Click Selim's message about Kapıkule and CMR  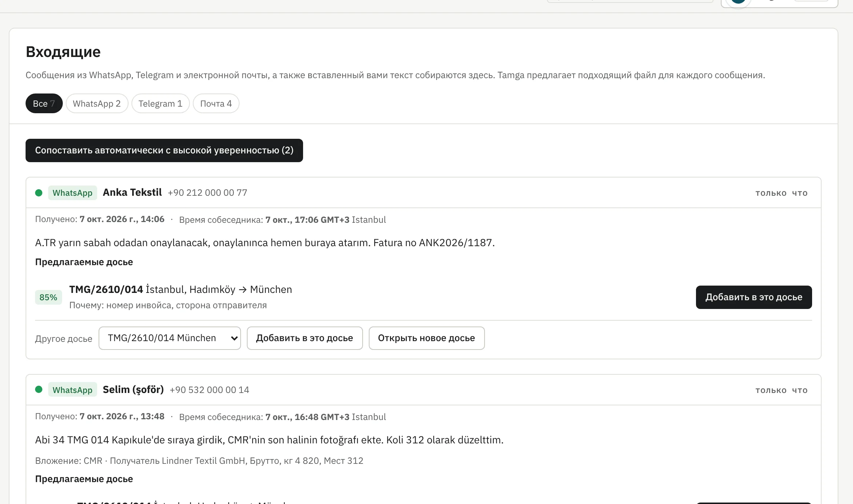(x=269, y=440)
